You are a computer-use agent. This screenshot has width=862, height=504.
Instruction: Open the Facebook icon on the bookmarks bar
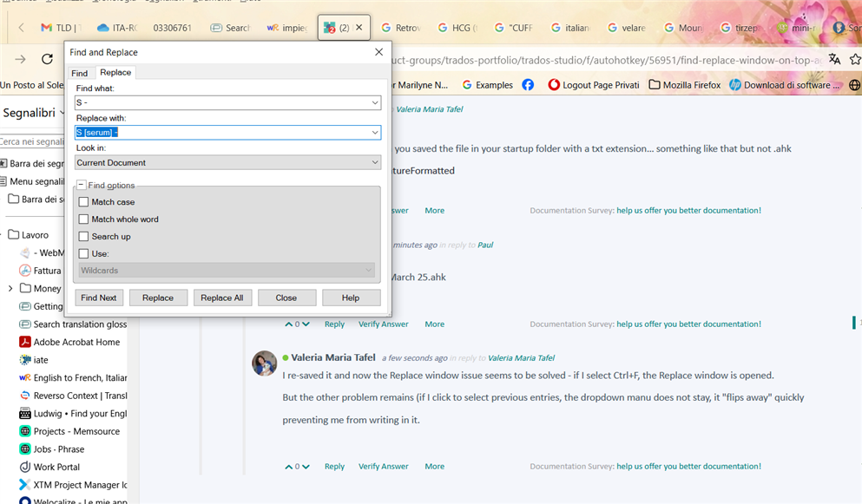pos(529,84)
